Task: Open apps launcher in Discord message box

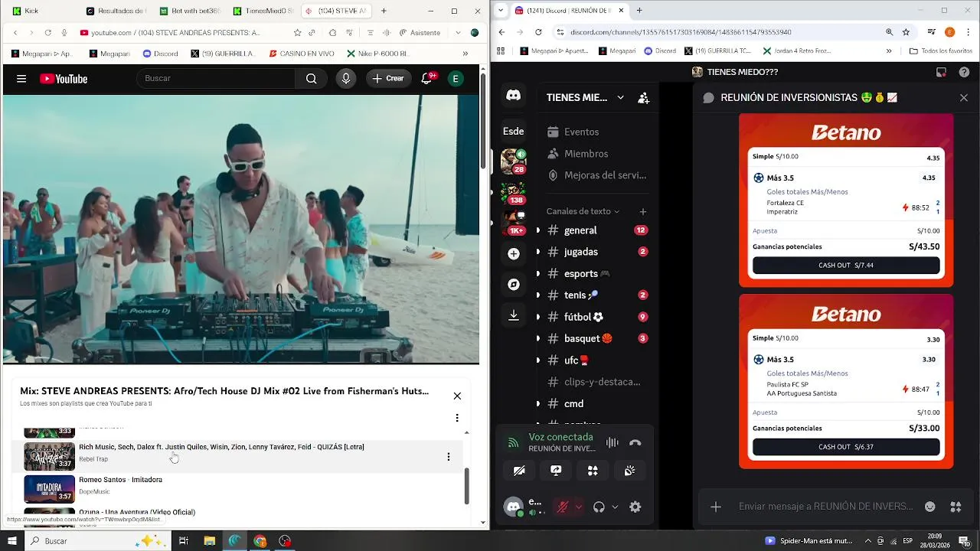Action: click(955, 506)
